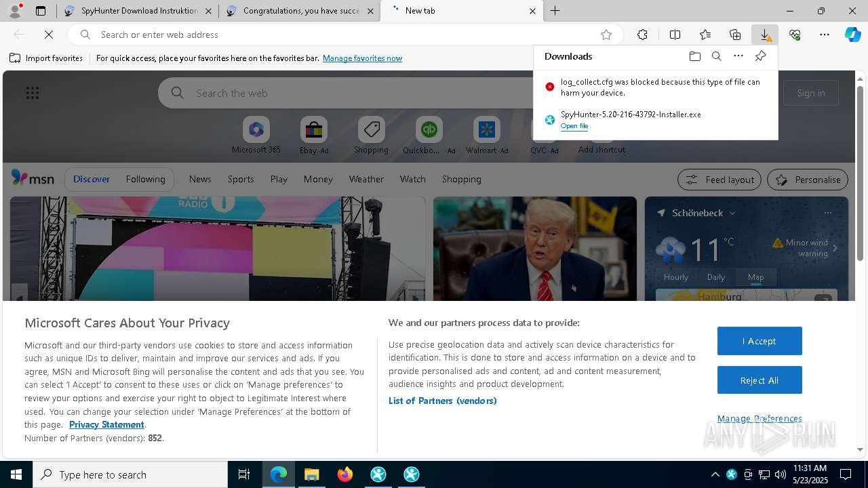Switch weather card to Daily
868x488 pixels.
click(716, 277)
